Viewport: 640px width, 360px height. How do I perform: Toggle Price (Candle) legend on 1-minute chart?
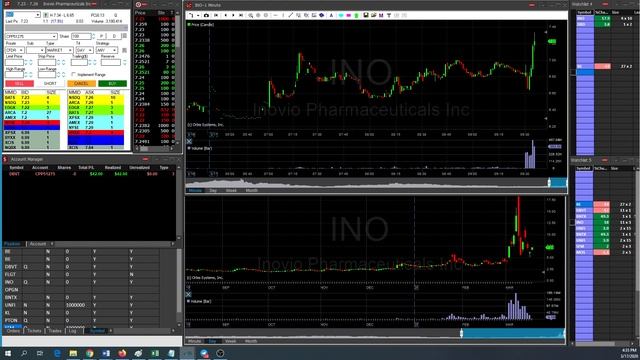coord(200,24)
